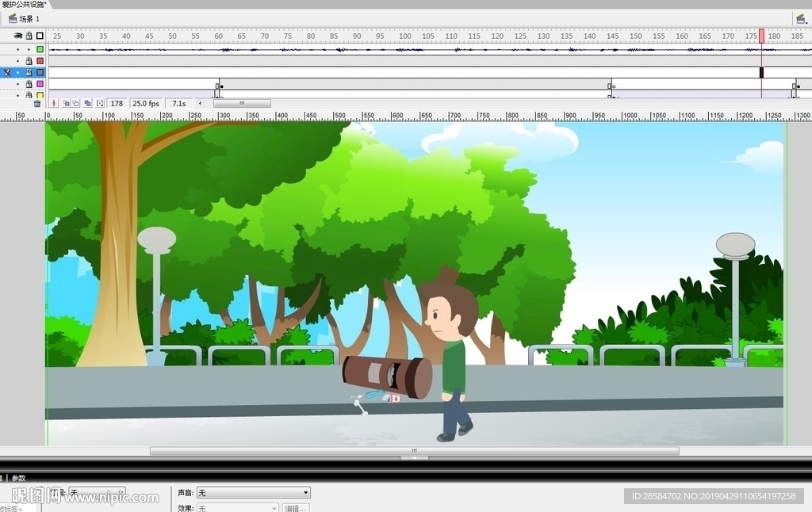Screen dimensions: 812x512
Task: Toggle show/hide all layers eye icon
Action: click(18, 36)
